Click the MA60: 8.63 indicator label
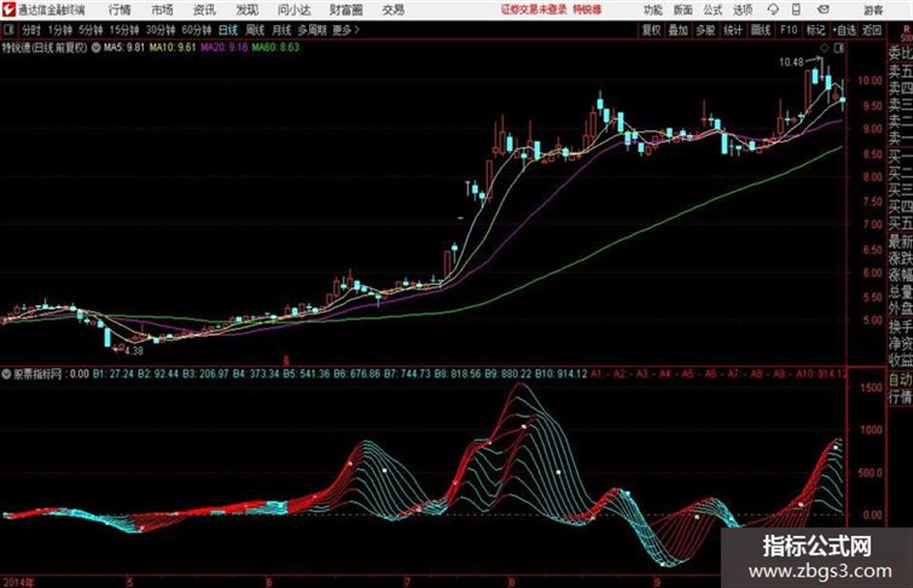 click(x=275, y=47)
